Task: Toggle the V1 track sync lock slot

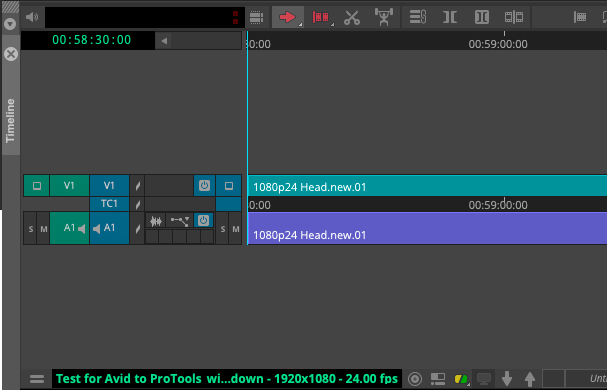Action: click(137, 186)
